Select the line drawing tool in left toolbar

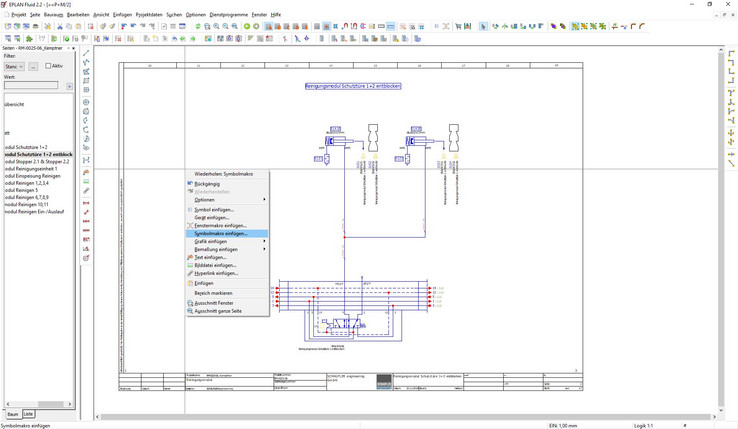(86, 53)
